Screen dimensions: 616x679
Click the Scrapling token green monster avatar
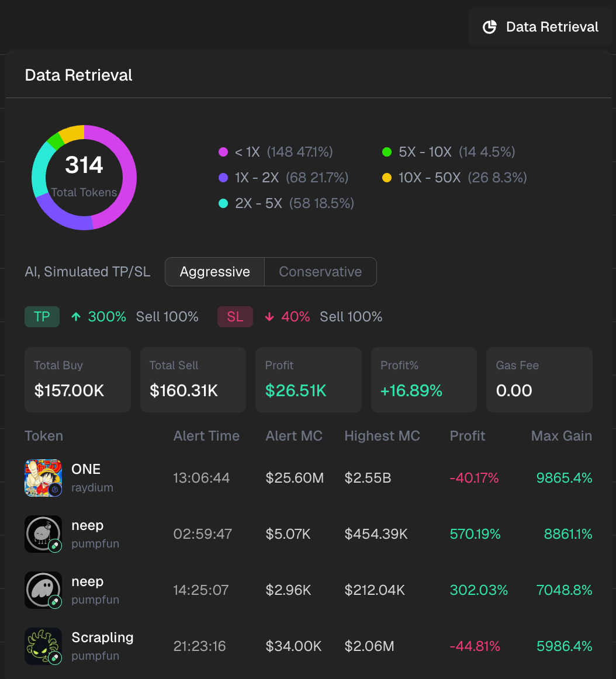(x=43, y=646)
